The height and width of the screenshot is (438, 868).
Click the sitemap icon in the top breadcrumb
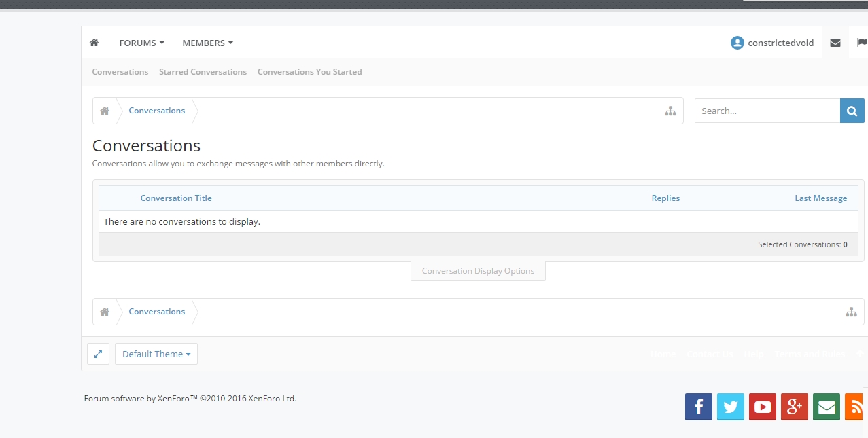coord(670,111)
